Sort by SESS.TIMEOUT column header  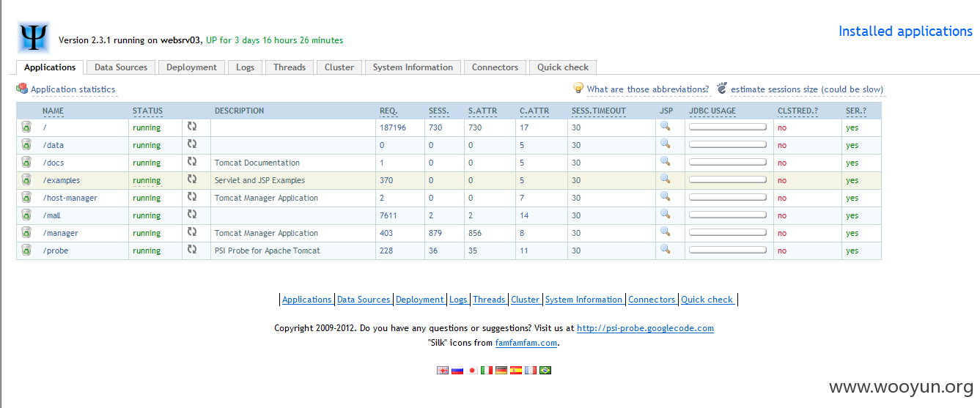click(599, 111)
